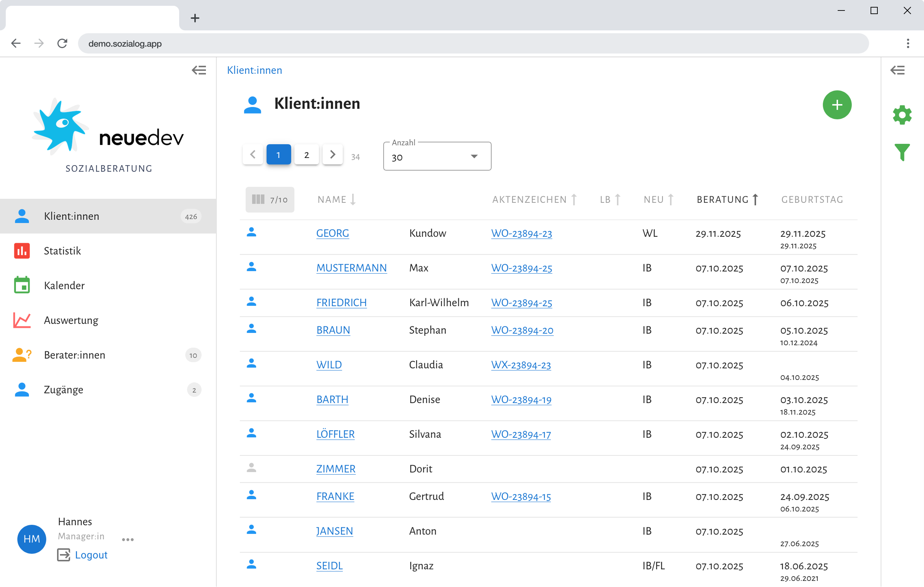Toggle sorting by BERATUNG column

[727, 200]
